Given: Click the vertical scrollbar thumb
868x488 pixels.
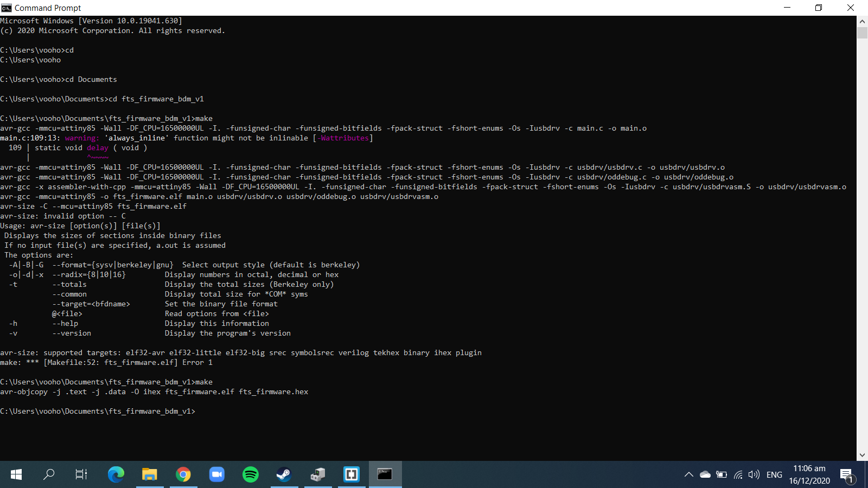Looking at the screenshot, I should [x=863, y=33].
